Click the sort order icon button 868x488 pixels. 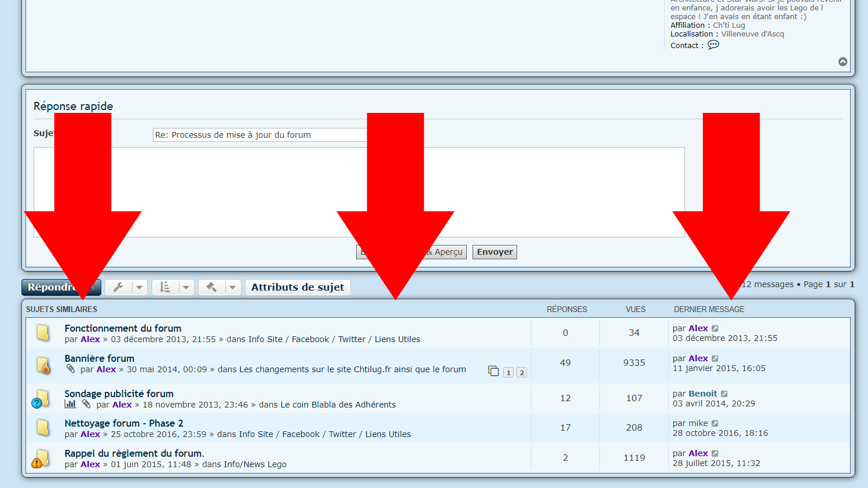tap(165, 287)
